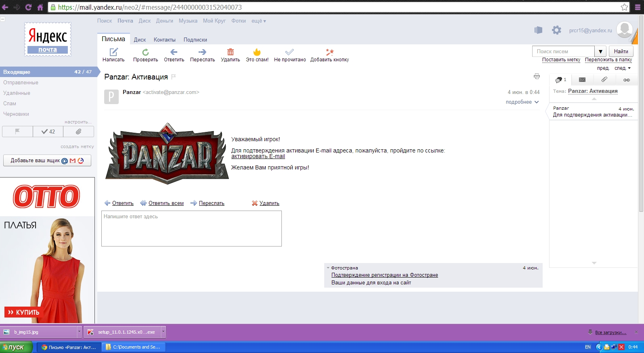The image size is (644, 353).
Task: Toggle importance flag next to subject
Action: tap(174, 77)
